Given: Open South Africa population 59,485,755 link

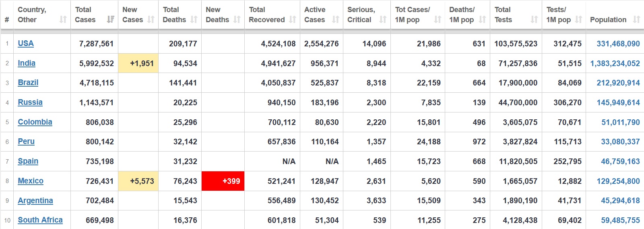Looking at the screenshot, I should point(621,220).
